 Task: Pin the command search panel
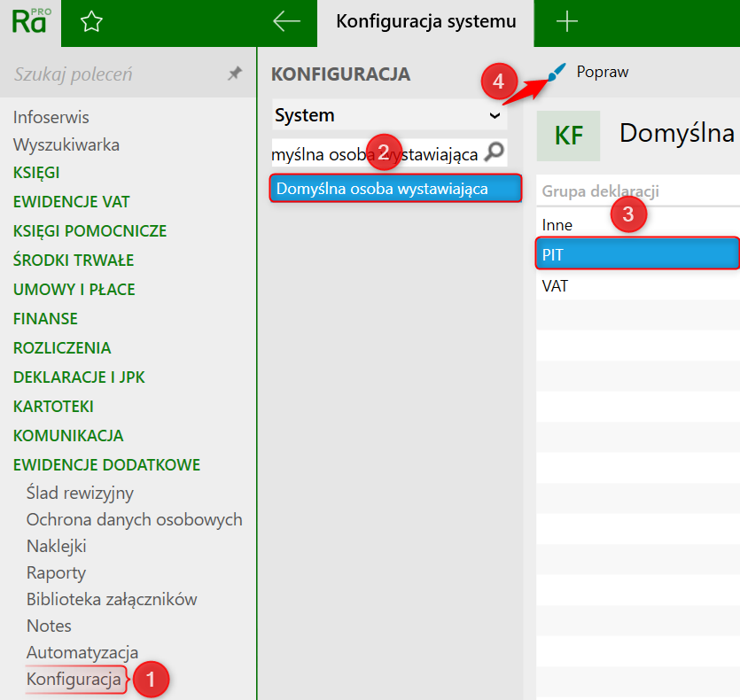(235, 74)
